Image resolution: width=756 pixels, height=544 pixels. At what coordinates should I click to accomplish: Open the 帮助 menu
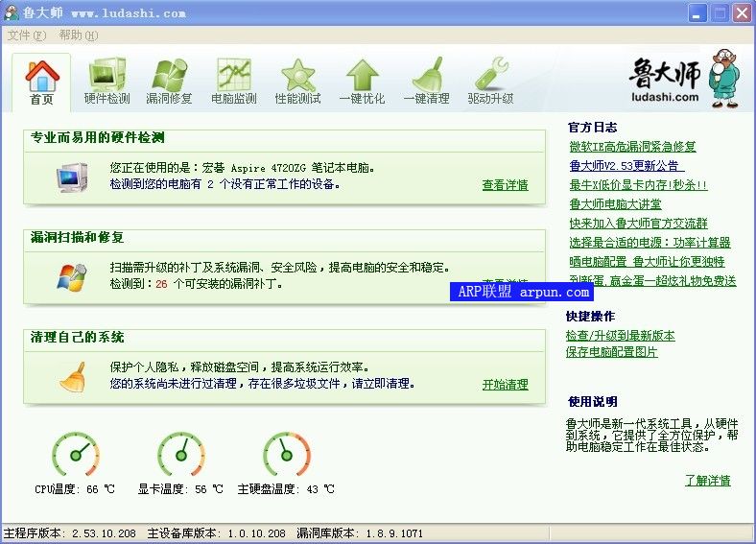click(x=78, y=35)
